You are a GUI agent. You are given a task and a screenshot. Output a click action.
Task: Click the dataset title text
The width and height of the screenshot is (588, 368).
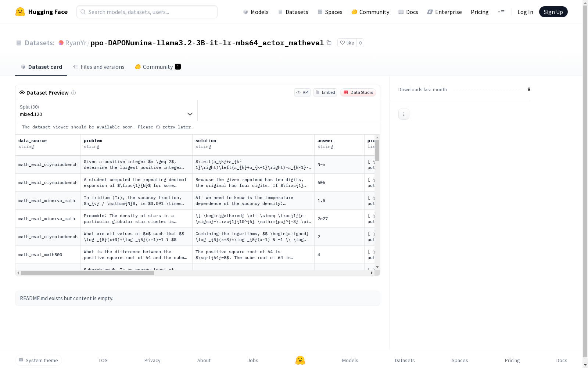(207, 43)
